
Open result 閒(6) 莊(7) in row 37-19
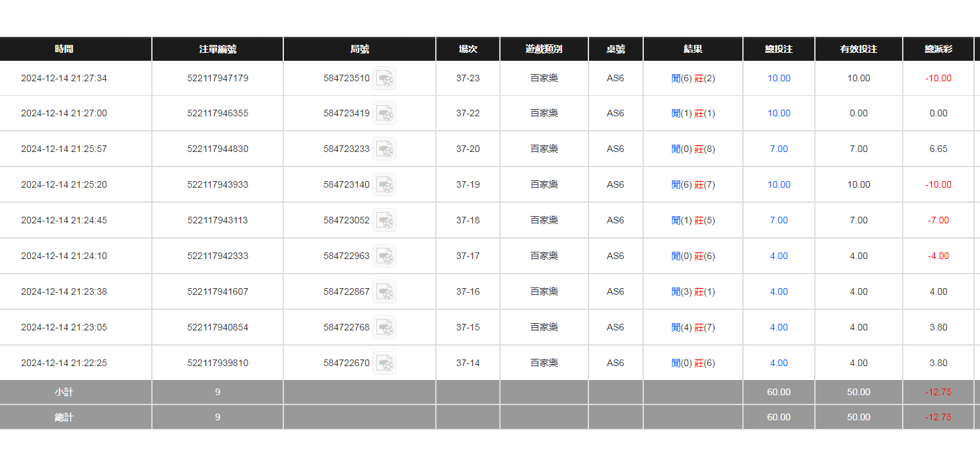(693, 185)
